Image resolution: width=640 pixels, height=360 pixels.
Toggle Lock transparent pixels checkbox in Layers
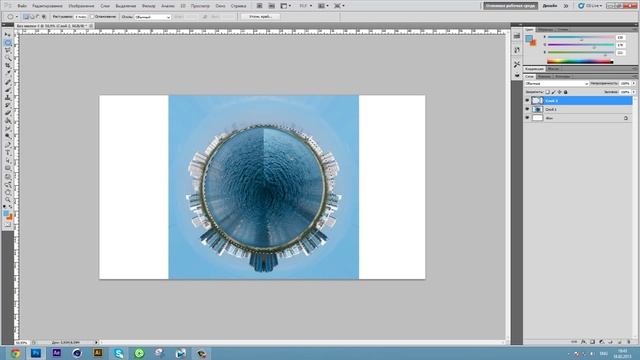pyautogui.click(x=547, y=92)
